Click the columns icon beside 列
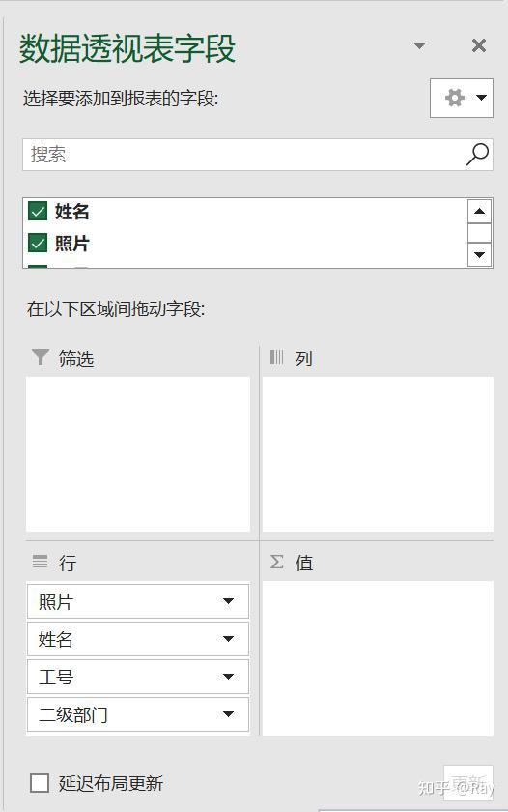 tap(277, 358)
